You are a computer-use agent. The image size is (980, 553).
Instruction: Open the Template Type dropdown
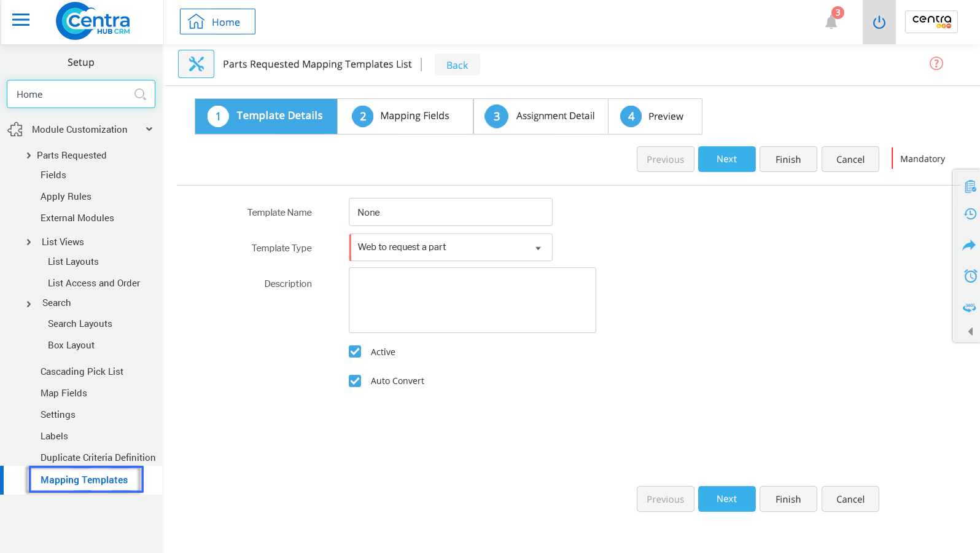pyautogui.click(x=451, y=247)
